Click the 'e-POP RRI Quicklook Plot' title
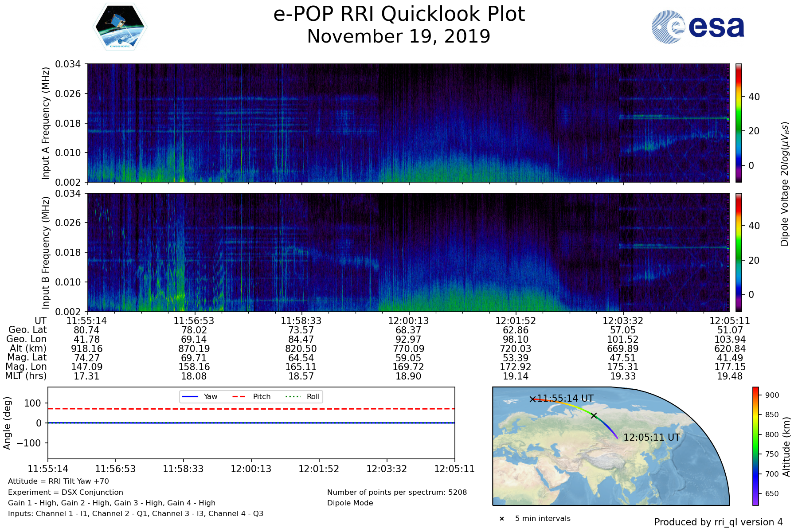This screenshot has width=798, height=532. (x=399, y=14)
